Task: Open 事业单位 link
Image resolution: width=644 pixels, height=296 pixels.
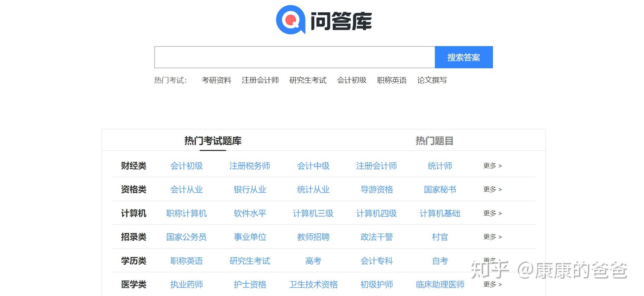Action: [250, 237]
